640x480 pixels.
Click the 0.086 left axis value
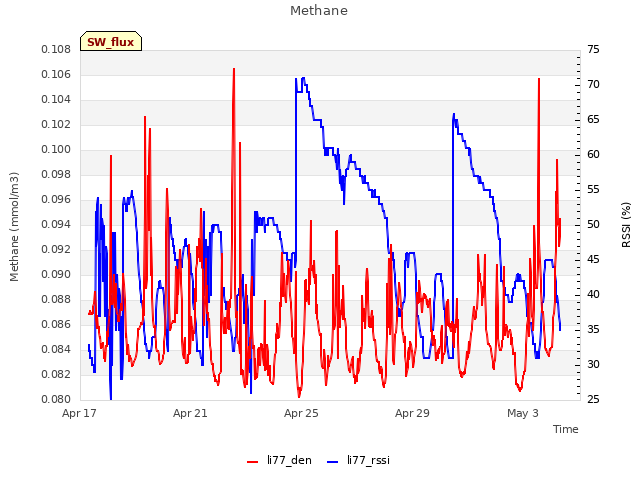[x=56, y=324]
